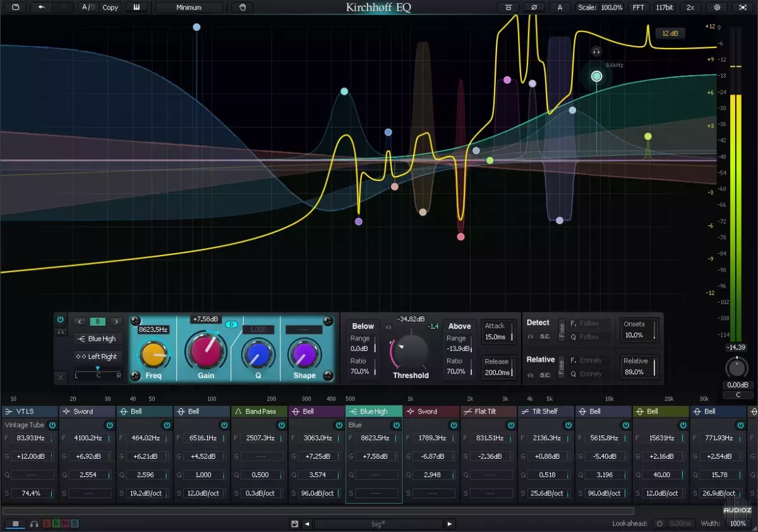Disable the Vintage Tube band power button
The width and height of the screenshot is (758, 532).
(x=52, y=425)
